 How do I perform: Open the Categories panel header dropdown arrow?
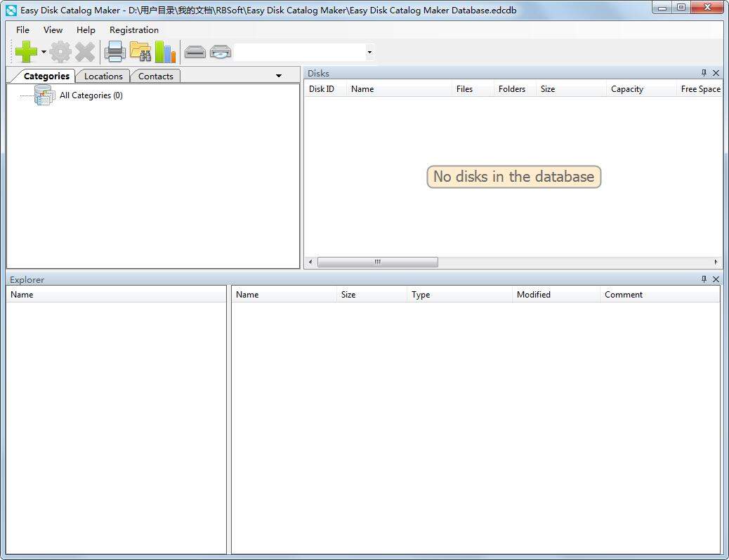click(x=278, y=75)
